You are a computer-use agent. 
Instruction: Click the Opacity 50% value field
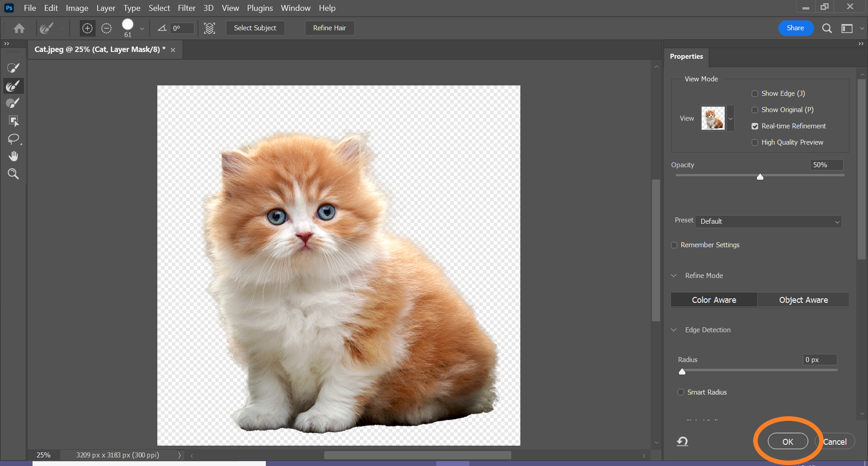(x=826, y=165)
